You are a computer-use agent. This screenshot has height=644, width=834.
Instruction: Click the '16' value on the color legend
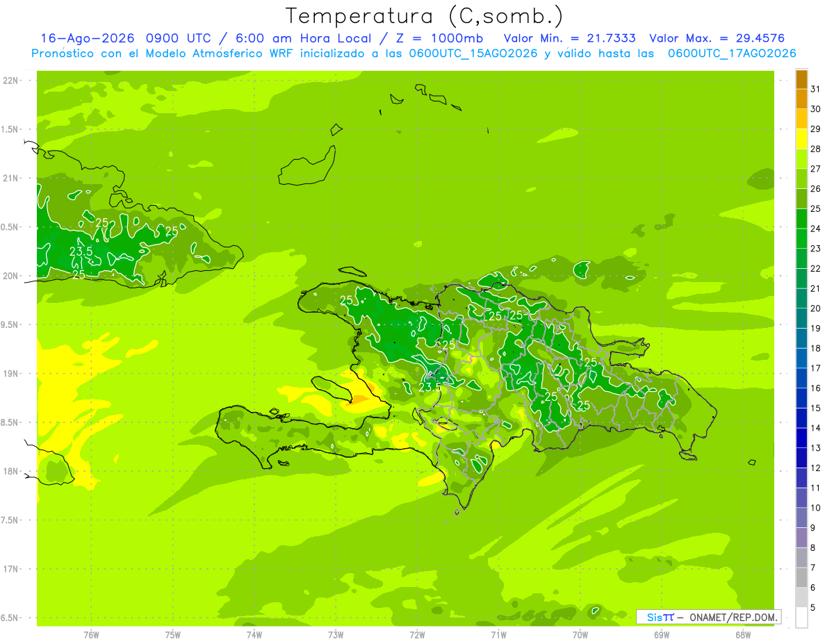816,388
